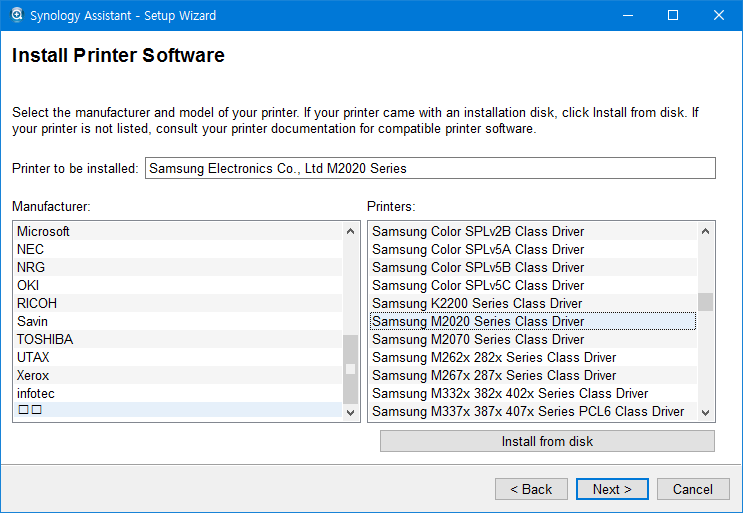Pick Samsung M337x 387x 407x PCL6 driver
The image size is (743, 513).
click(x=528, y=411)
